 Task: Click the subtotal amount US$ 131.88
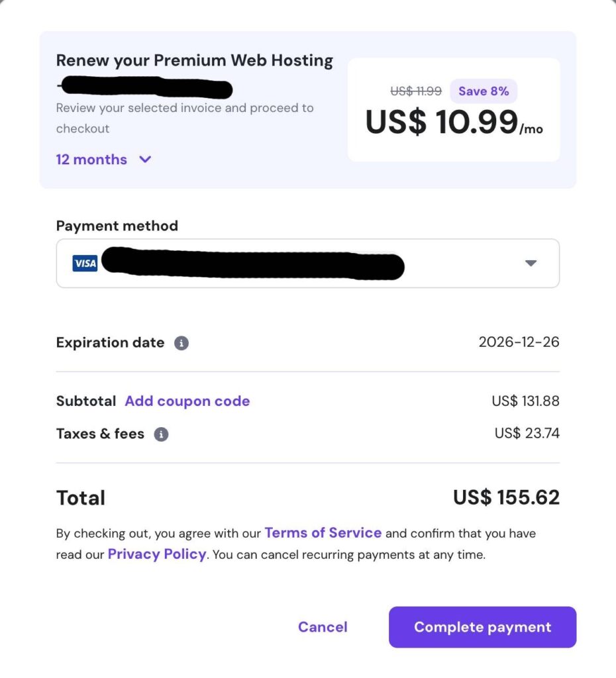click(x=525, y=401)
